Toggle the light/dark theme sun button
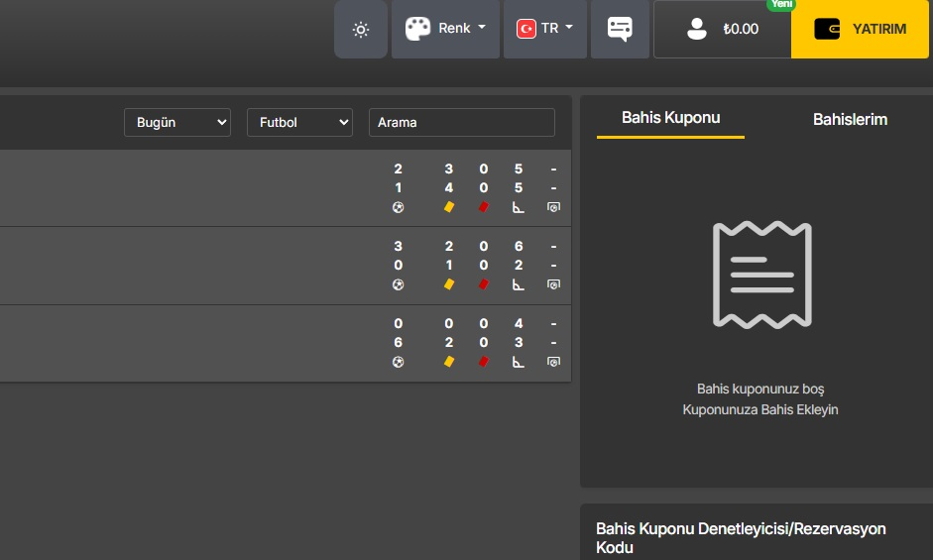Image resolution: width=933 pixels, height=560 pixels. click(361, 30)
